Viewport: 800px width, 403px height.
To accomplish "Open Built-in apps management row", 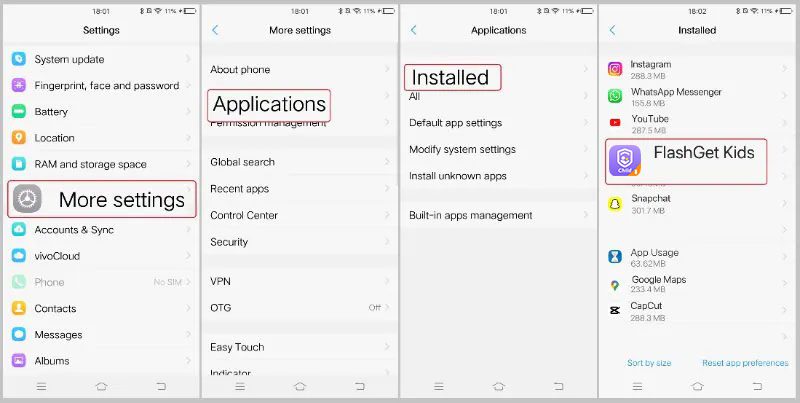I will coord(498,215).
